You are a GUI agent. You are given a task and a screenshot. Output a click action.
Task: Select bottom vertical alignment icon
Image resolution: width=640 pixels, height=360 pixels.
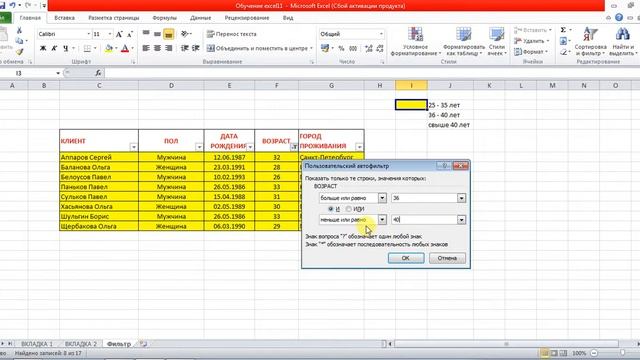point(169,34)
